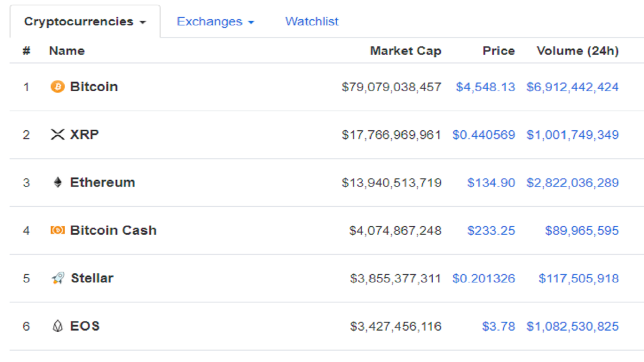Open the EOS name link
644x362 pixels.
pos(85,326)
